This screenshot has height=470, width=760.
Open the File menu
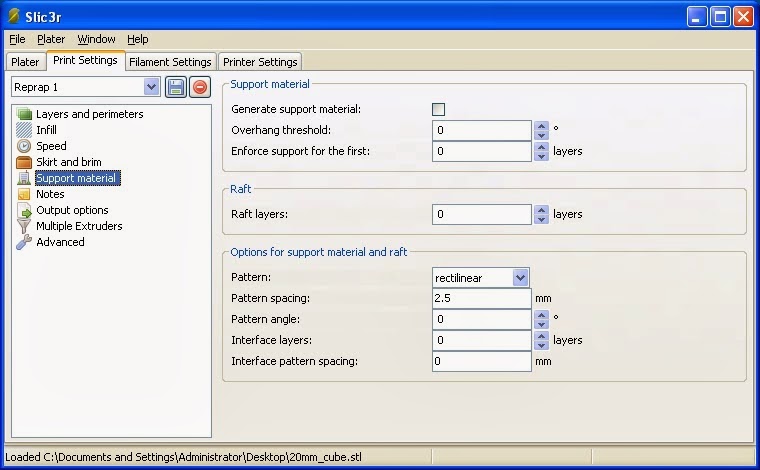[17, 39]
